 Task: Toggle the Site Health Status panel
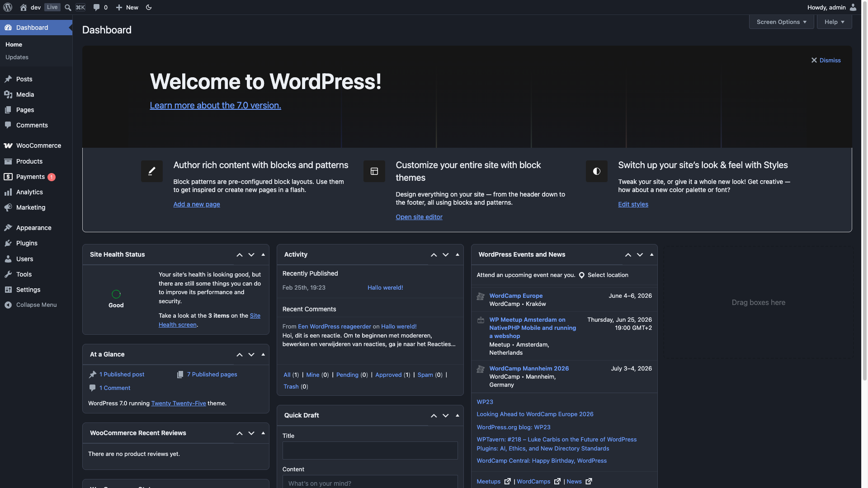point(263,255)
